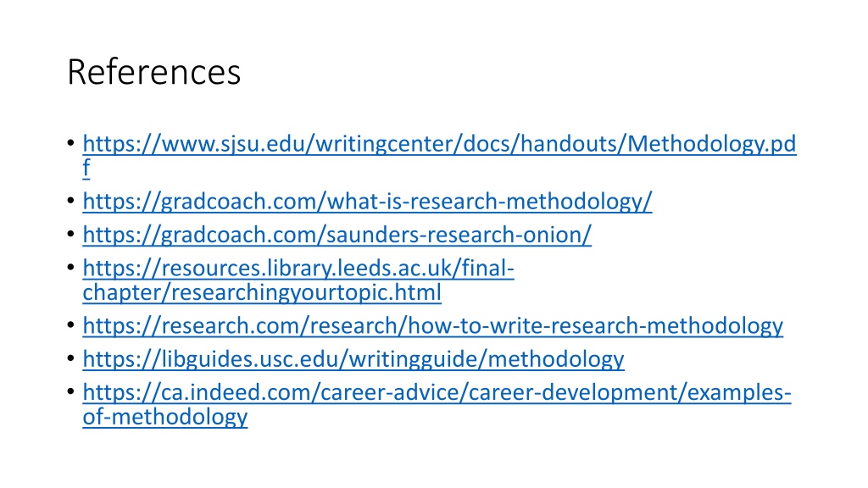Open the resources.library.leeds.ac.uk link
This screenshot has width=868, height=488.
coord(298,269)
